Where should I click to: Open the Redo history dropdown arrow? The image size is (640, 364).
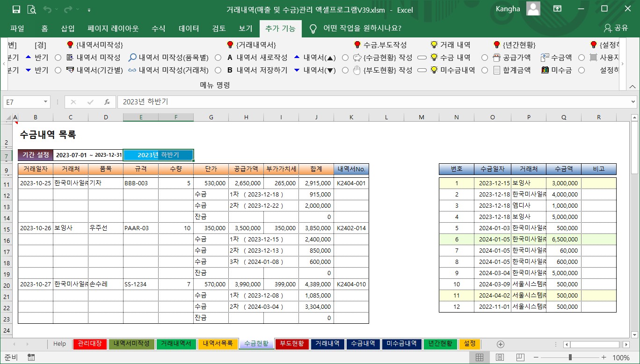click(77, 10)
